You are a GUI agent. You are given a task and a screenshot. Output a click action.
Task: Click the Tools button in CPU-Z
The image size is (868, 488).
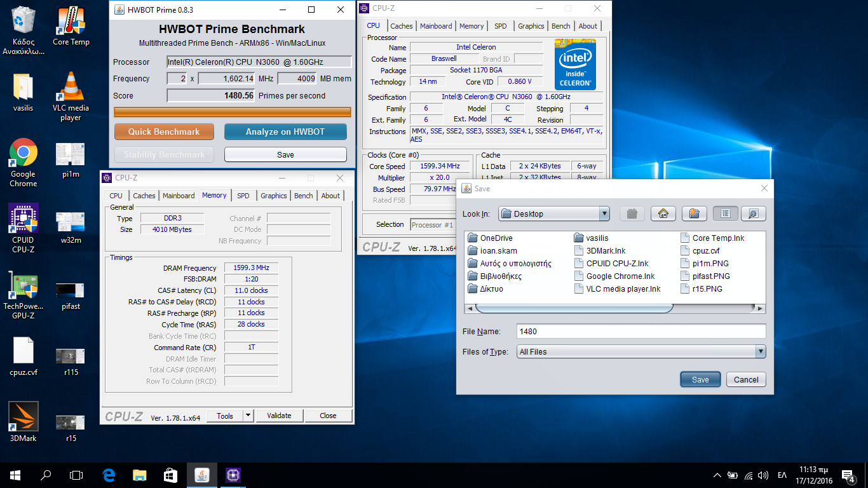coord(225,416)
